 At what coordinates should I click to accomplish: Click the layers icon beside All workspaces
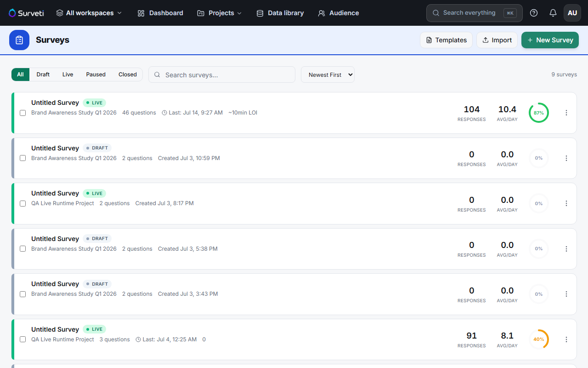[x=60, y=13]
